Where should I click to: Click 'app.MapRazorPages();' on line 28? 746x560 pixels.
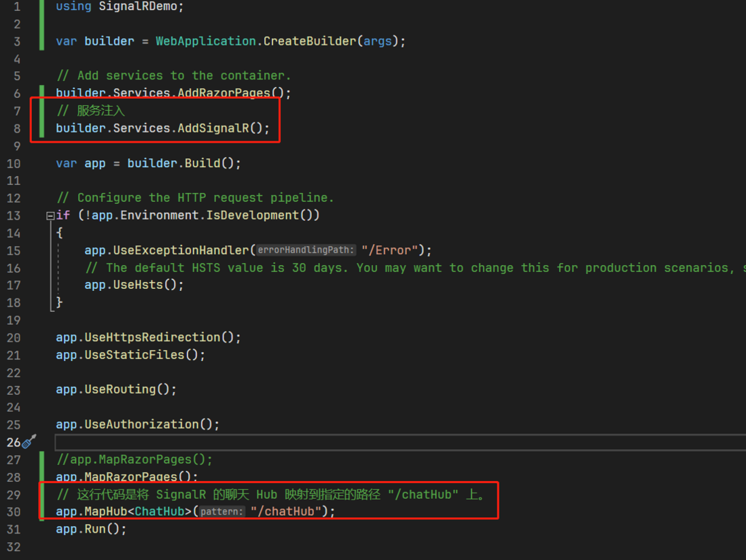coord(126,476)
